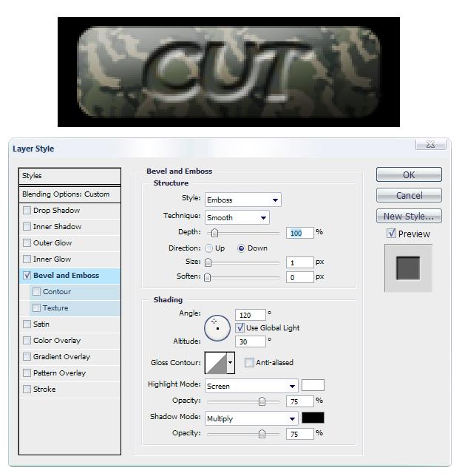Open the Shadow Mode dropdown showing Multiply
Viewport: 462px width, 476px height.
pos(251,419)
